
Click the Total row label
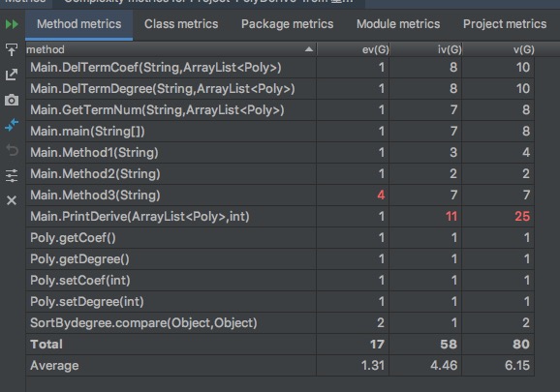(47, 345)
